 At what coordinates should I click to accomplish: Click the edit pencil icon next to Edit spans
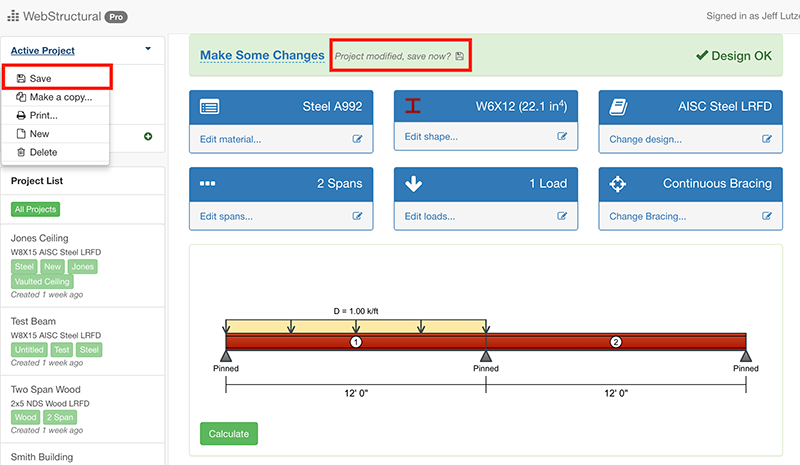tap(357, 216)
